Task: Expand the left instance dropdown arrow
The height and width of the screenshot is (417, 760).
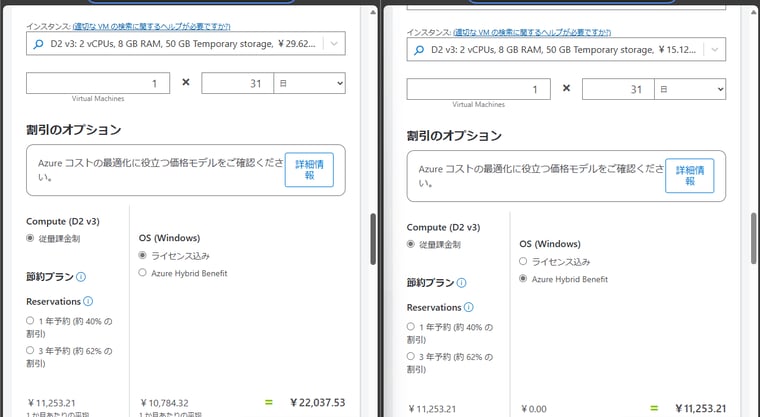Action: pyautogui.click(x=334, y=44)
